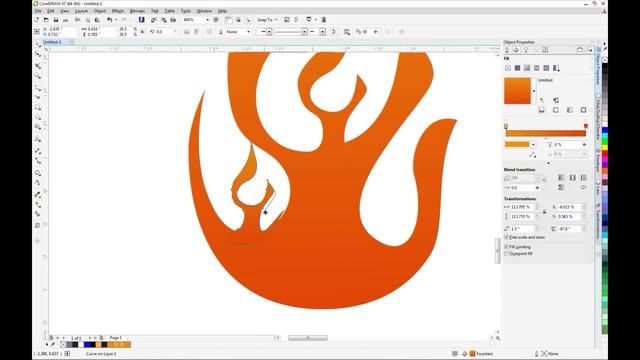
Task: Choose Uniform fill type icon
Action: pyautogui.click(x=517, y=68)
